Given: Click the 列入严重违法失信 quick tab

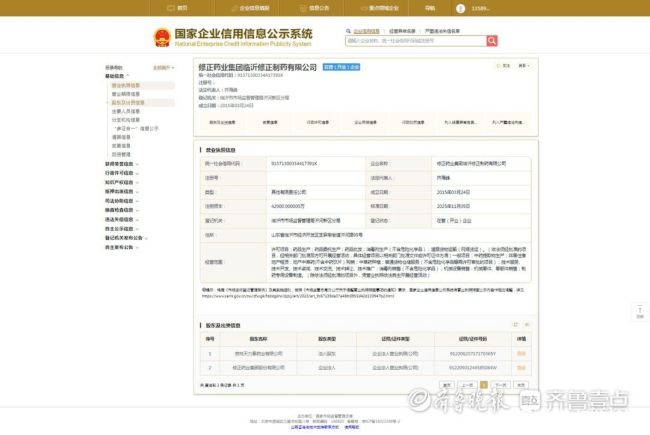Looking at the screenshot, I should (508, 122).
